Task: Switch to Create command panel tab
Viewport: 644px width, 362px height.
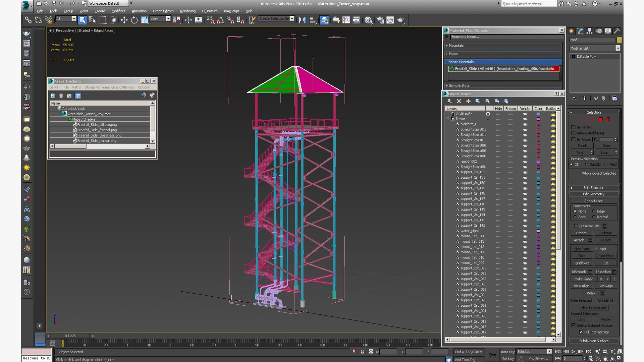Action: click(571, 31)
